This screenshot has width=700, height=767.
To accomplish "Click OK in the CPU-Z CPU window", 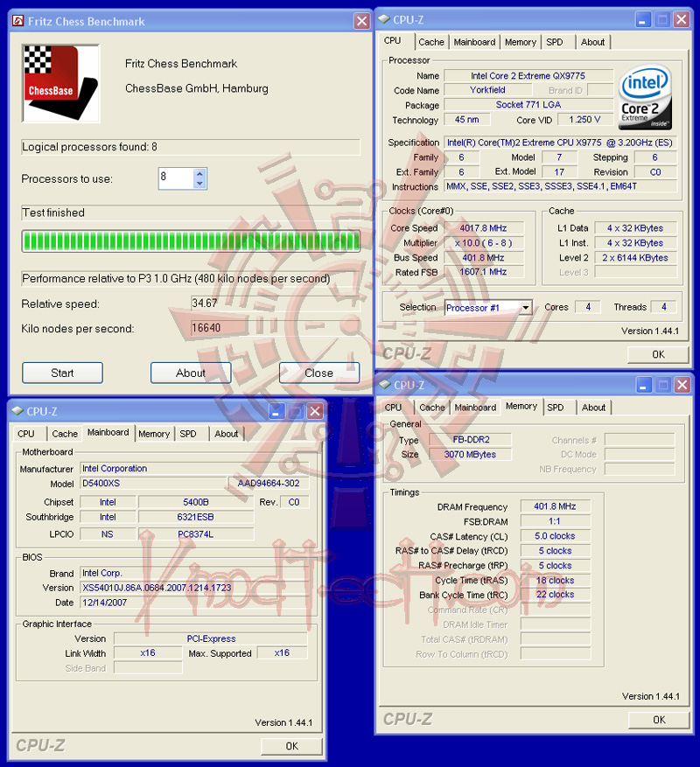I will point(658,354).
